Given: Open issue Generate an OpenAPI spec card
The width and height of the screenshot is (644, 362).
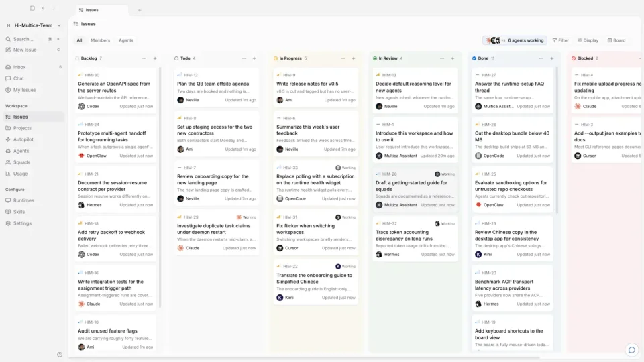Looking at the screenshot, I should [116, 90].
